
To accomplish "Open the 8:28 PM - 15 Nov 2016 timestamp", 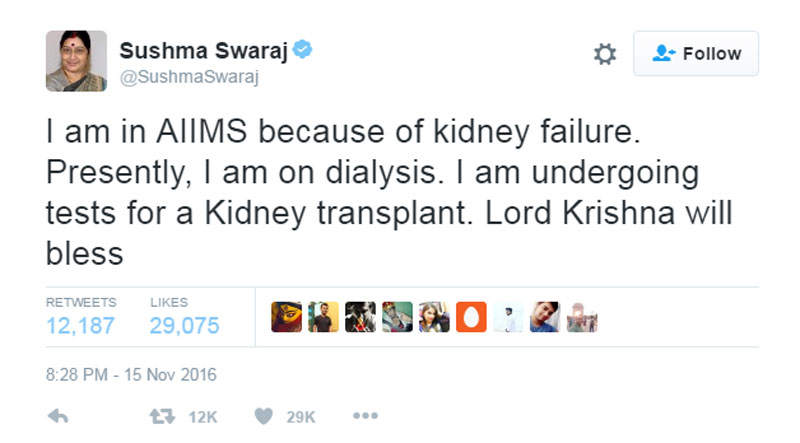I will coord(131,377).
